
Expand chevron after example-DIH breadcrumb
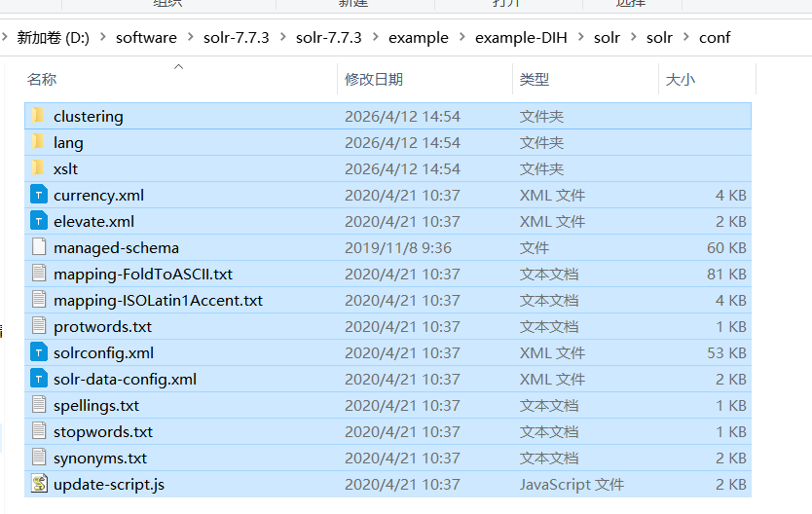click(x=580, y=37)
